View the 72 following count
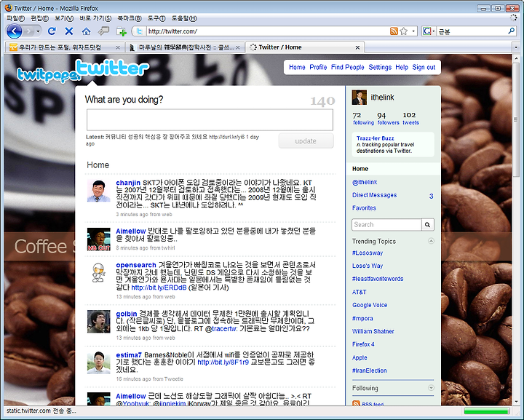The image size is (524, 420). [363, 119]
